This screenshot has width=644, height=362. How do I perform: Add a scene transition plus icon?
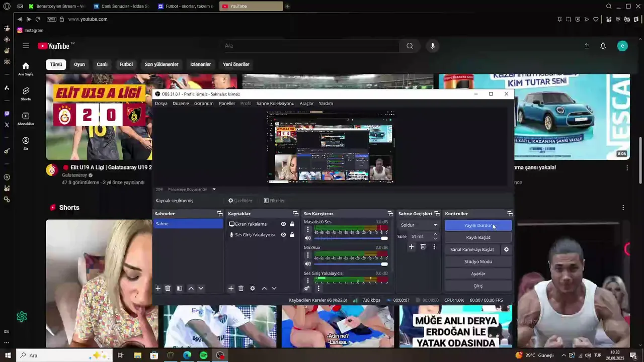[411, 246]
